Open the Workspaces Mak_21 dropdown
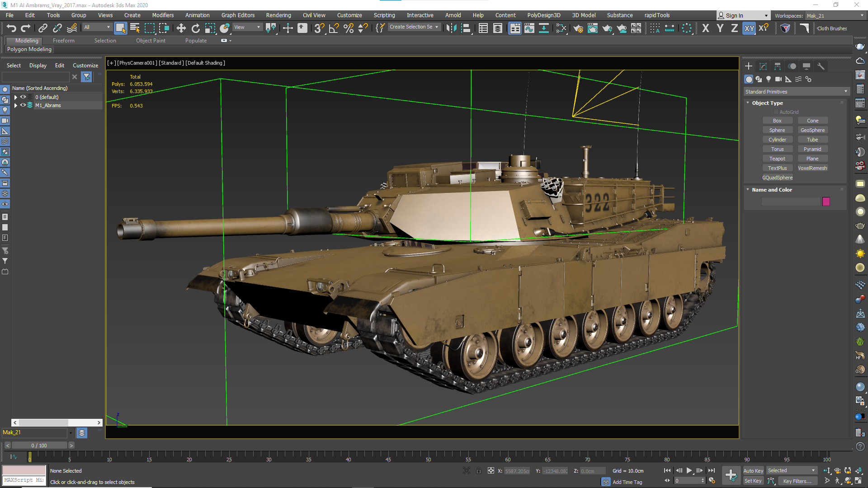 pos(835,16)
